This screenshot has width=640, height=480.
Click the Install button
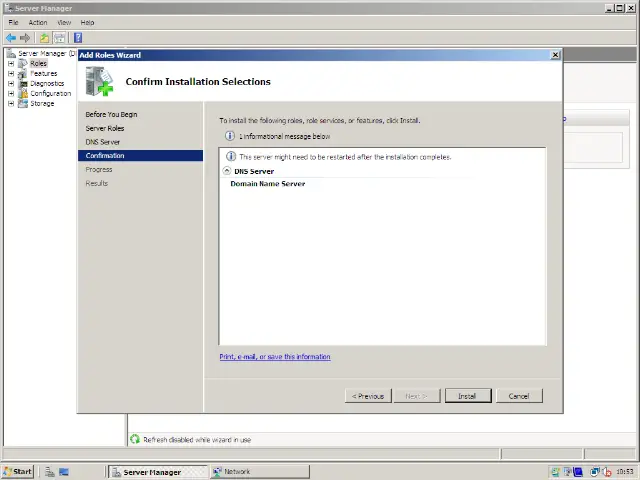[468, 396]
